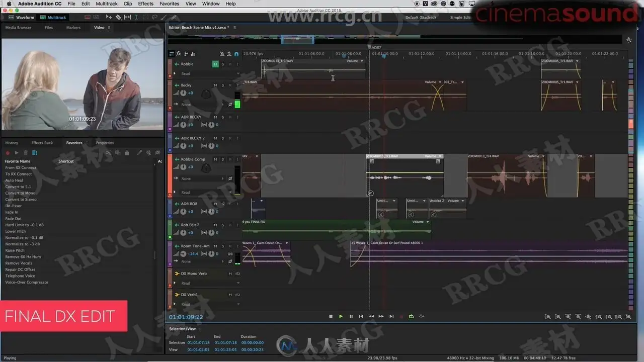Screen dimensions: 644x362
Task: Switch to the Markers tab
Action: [x=73, y=28]
